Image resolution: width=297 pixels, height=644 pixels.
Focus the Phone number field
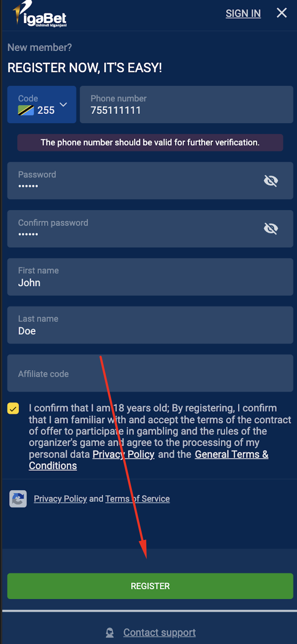tap(186, 104)
